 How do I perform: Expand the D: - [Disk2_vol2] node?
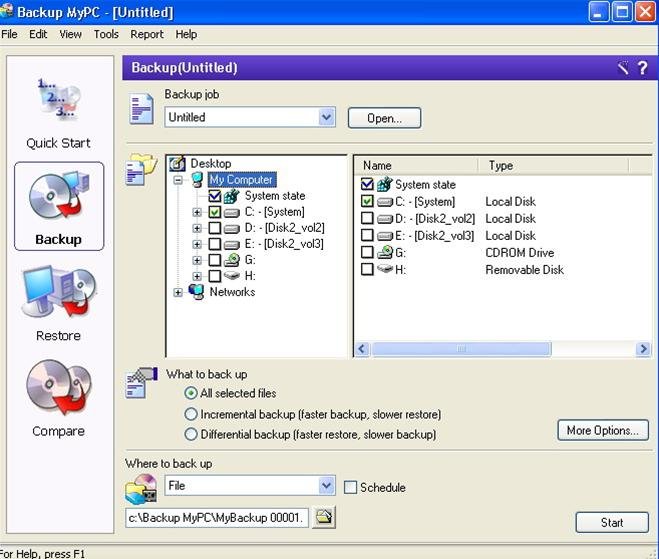coord(197,228)
